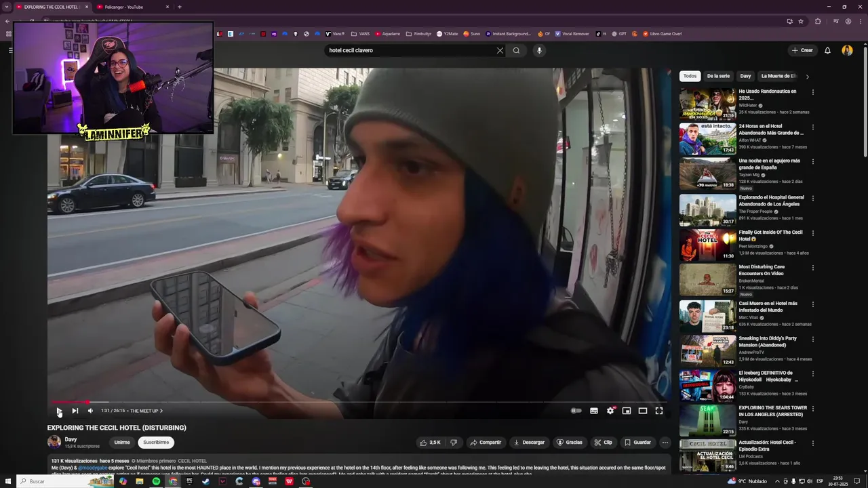868x488 pixels.
Task: Toggle subtitles in the video player
Action: pos(594,411)
